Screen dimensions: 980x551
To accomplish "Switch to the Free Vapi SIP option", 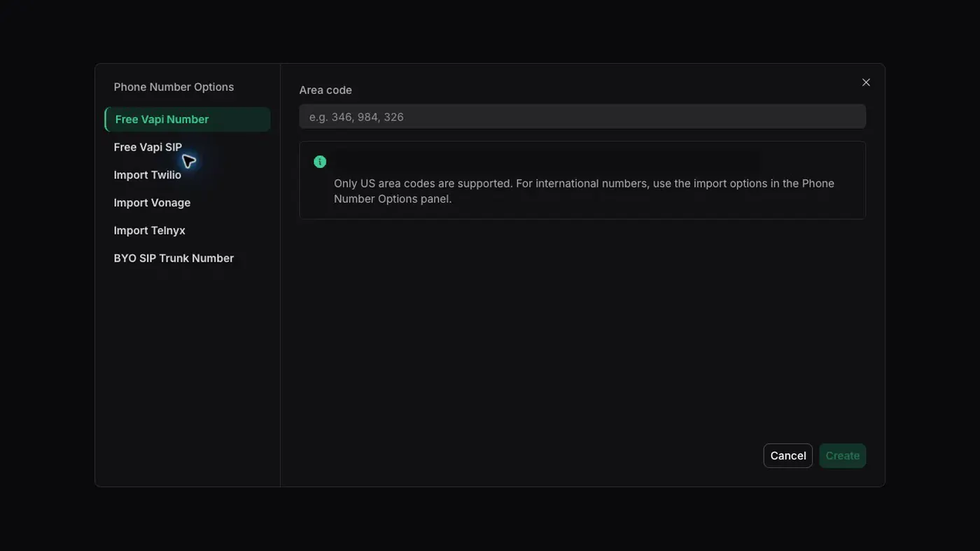I will [x=148, y=147].
